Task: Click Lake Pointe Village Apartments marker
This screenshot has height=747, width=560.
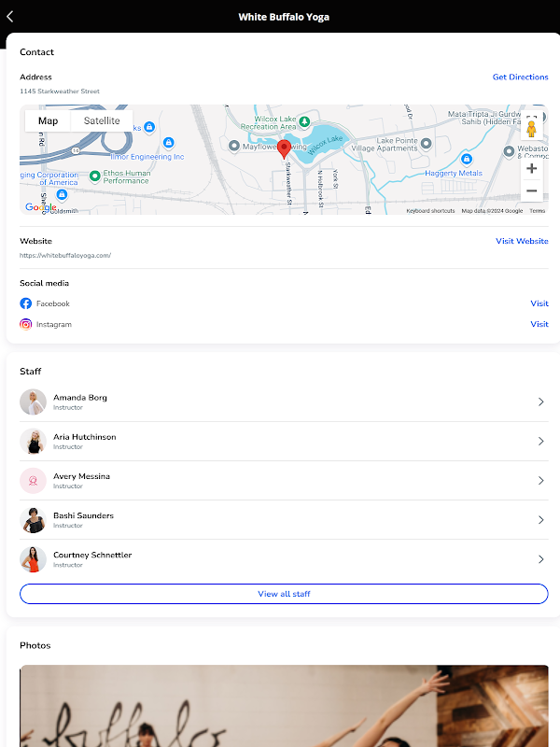Action: [x=427, y=143]
